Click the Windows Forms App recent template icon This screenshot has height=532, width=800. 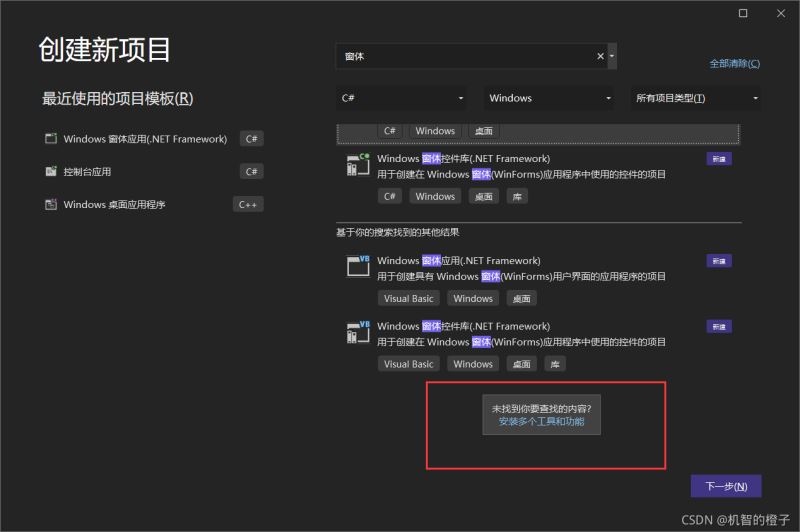51,138
